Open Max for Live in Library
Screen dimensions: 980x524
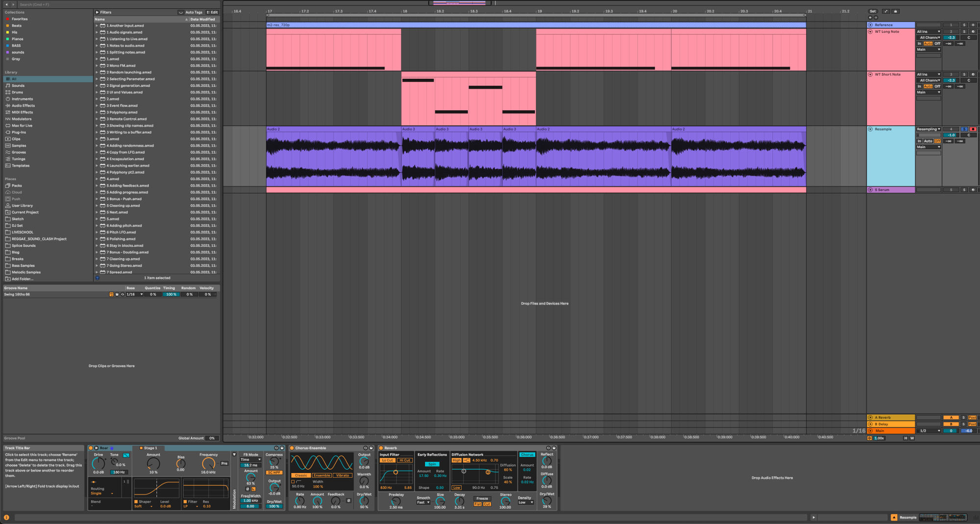[x=22, y=126]
